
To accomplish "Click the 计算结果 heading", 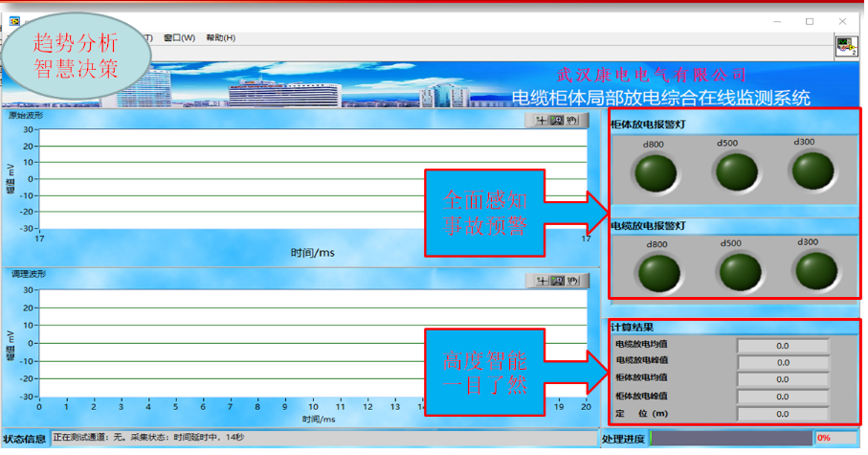I will click(x=633, y=327).
